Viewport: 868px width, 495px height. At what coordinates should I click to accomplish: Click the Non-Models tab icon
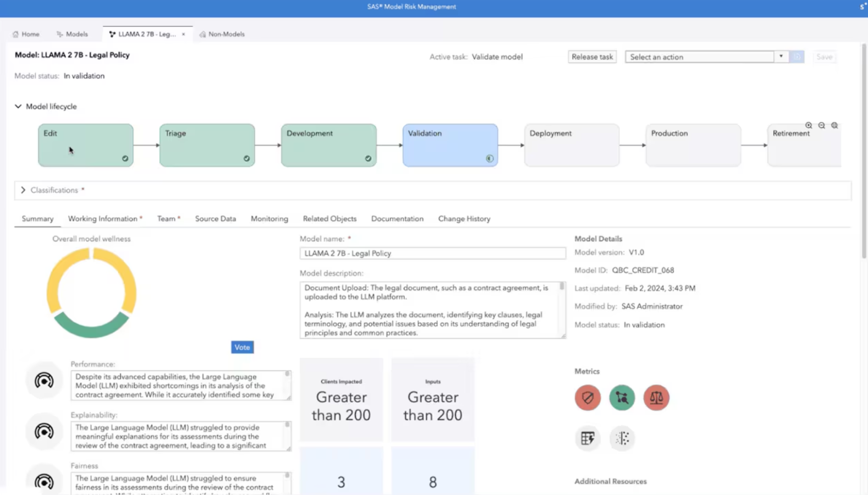coord(203,34)
